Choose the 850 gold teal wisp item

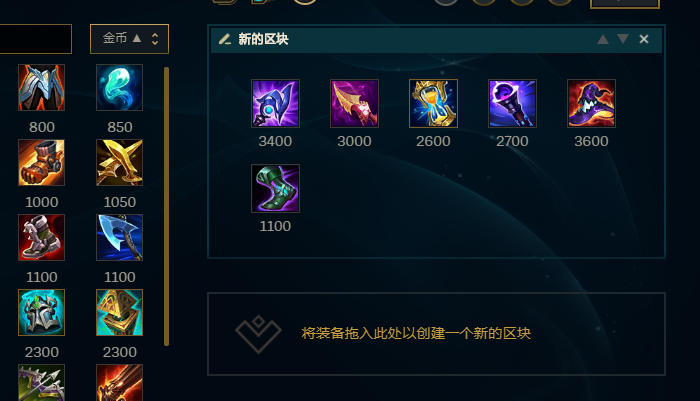119,88
